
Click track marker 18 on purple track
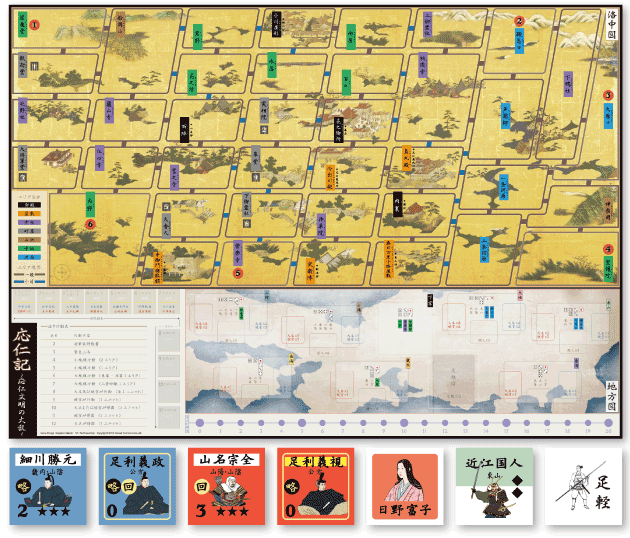567,423
